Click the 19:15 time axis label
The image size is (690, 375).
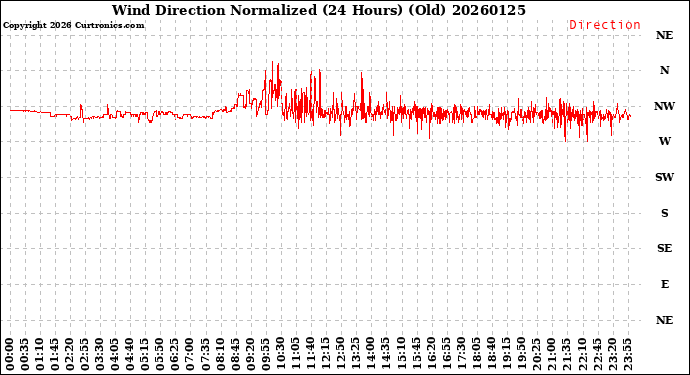[x=506, y=355]
